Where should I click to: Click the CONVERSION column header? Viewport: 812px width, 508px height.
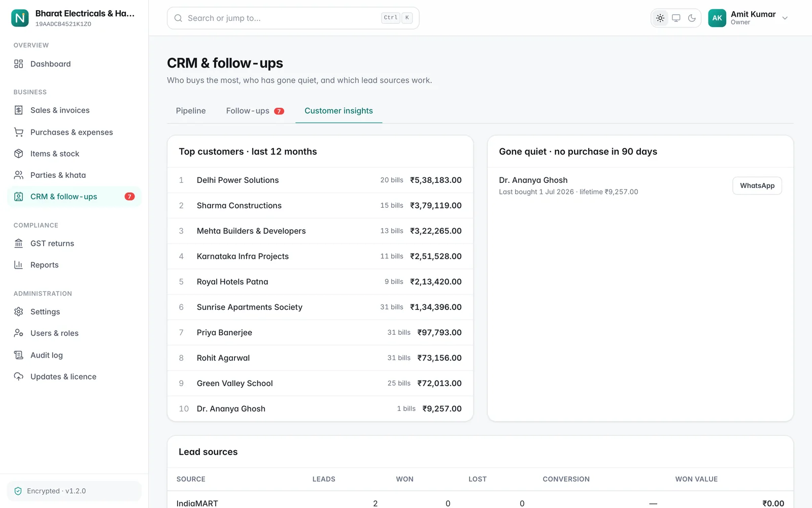566,479
